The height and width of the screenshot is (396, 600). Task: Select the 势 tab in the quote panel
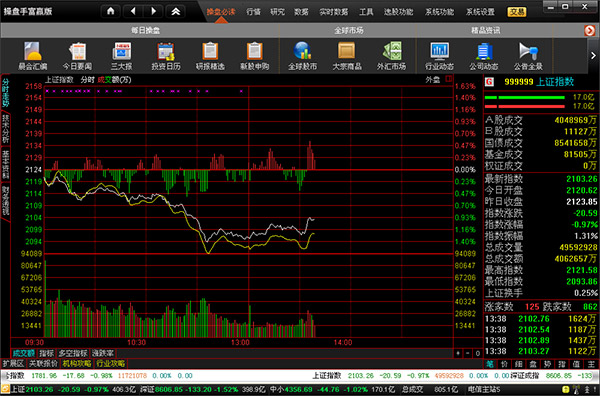[548, 364]
